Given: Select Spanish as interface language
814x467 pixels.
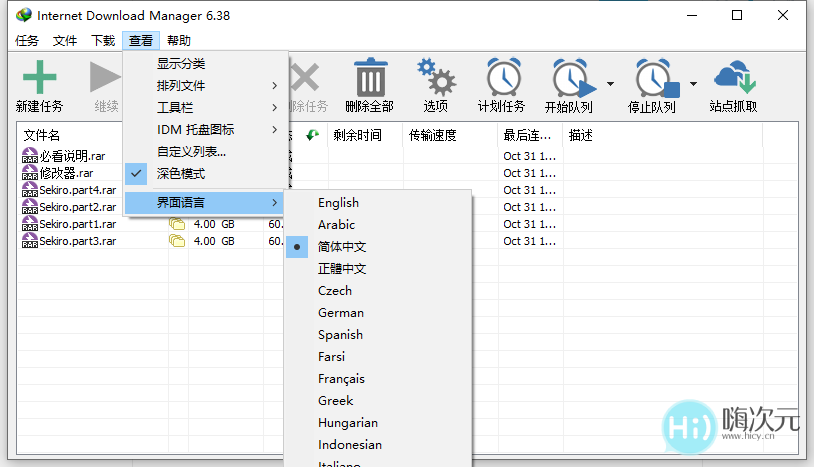Looking at the screenshot, I should click(x=378, y=335).
